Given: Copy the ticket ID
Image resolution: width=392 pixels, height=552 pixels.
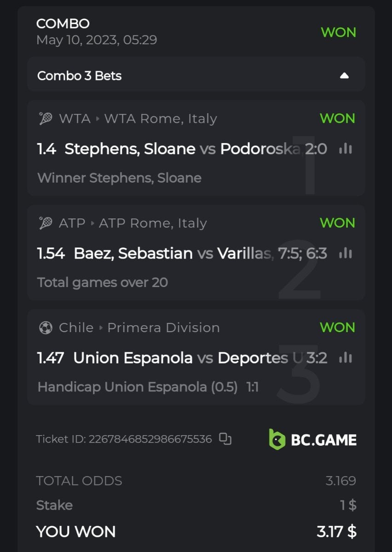Looking at the screenshot, I should point(225,439).
